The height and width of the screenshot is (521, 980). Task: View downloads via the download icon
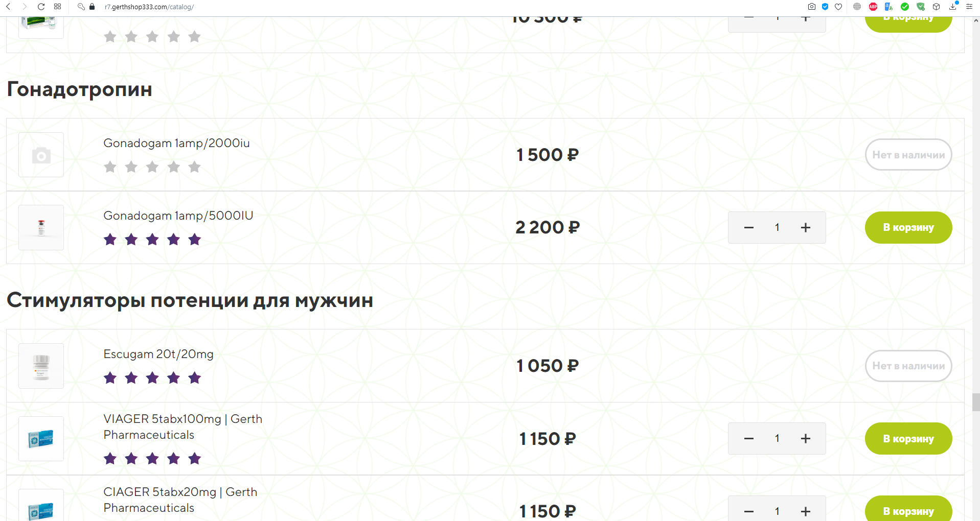(952, 7)
